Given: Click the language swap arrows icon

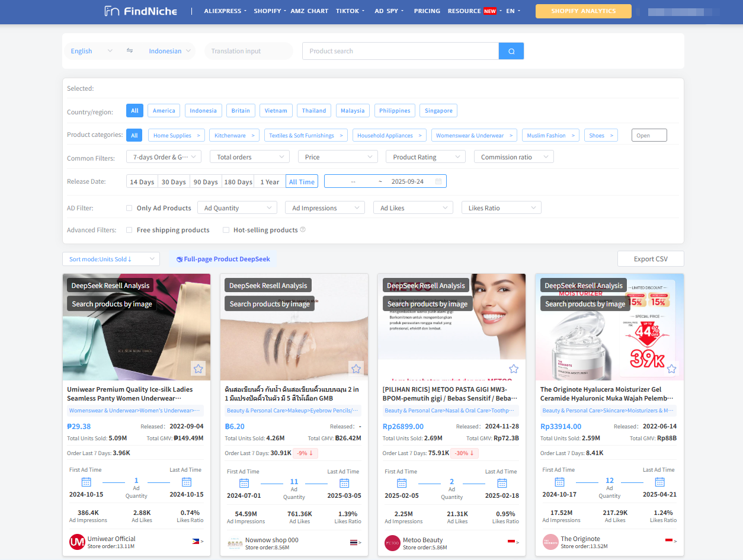Looking at the screenshot, I should (130, 51).
